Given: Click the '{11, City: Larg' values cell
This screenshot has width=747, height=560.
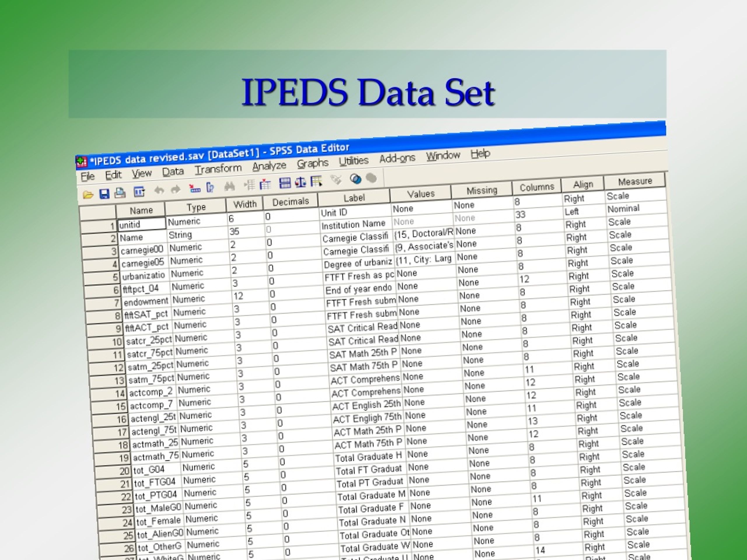Looking at the screenshot, I should point(425,260).
